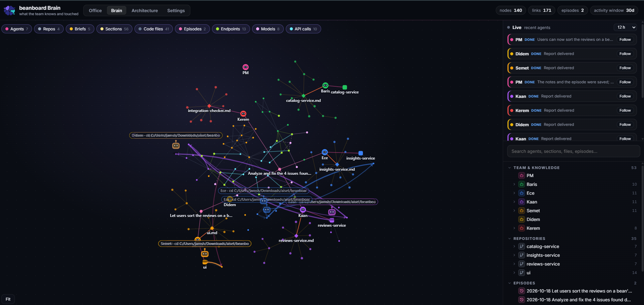This screenshot has height=305, width=644.
Task: Follow the Semet Report delivered agent
Action: click(625, 68)
